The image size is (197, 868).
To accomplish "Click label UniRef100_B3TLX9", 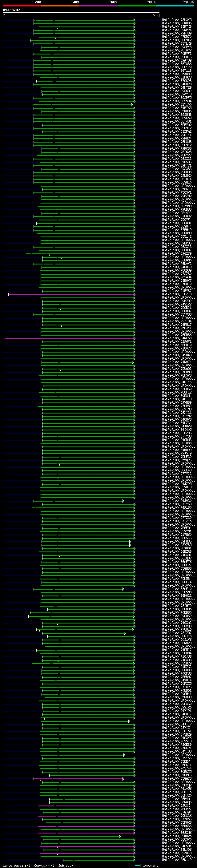I will click(177, 43).
